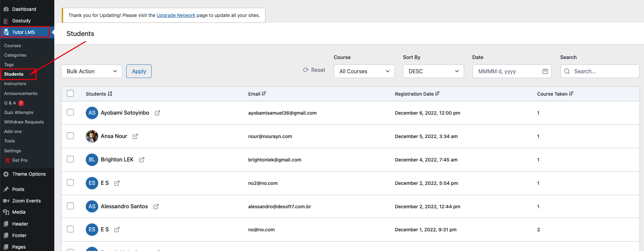Tick the checkbox for Brighton LEK
Screen dimensions: 644x251
[x=70, y=159]
